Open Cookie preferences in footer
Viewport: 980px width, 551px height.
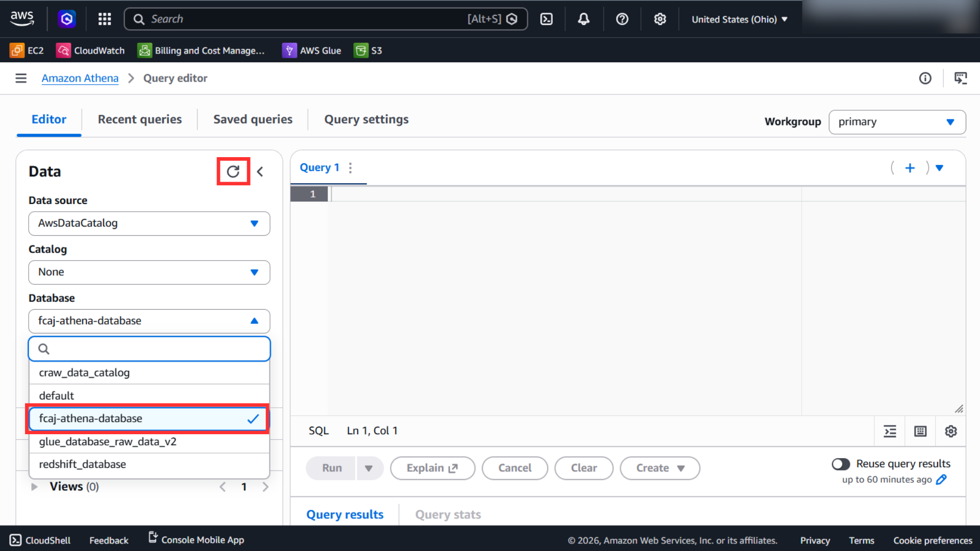pyautogui.click(x=933, y=540)
